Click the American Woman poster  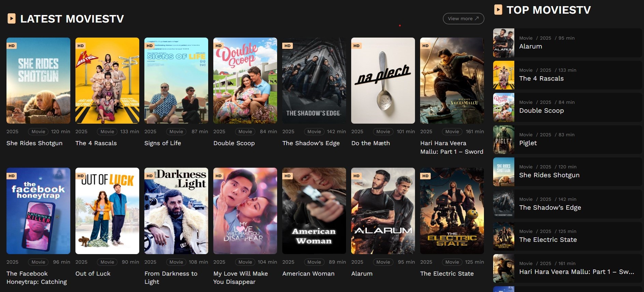(314, 211)
